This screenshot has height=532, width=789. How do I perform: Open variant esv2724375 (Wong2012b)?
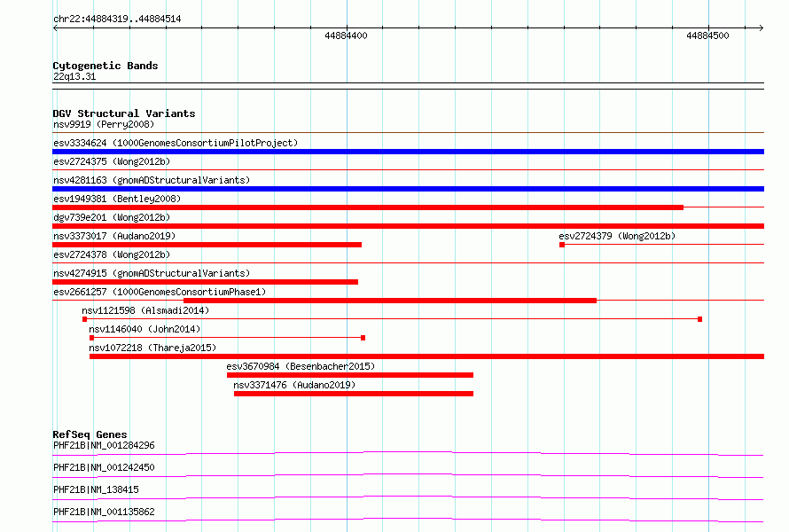[x=112, y=161]
